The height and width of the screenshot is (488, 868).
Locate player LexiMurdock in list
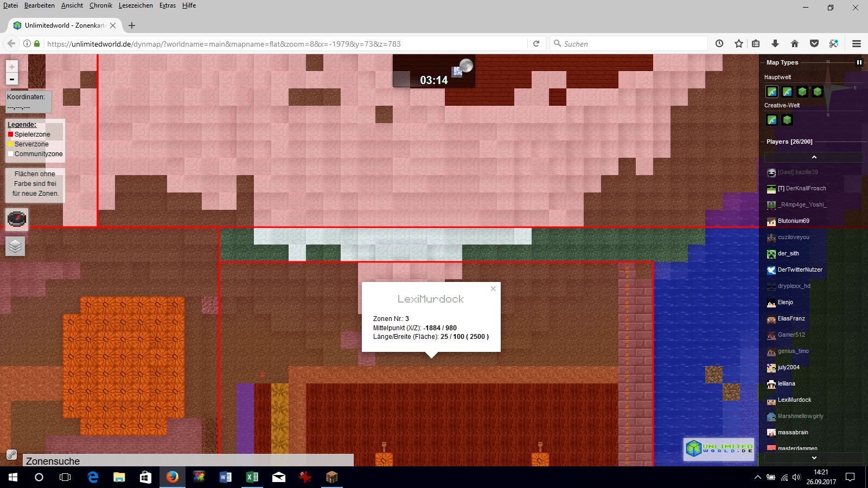(x=794, y=400)
